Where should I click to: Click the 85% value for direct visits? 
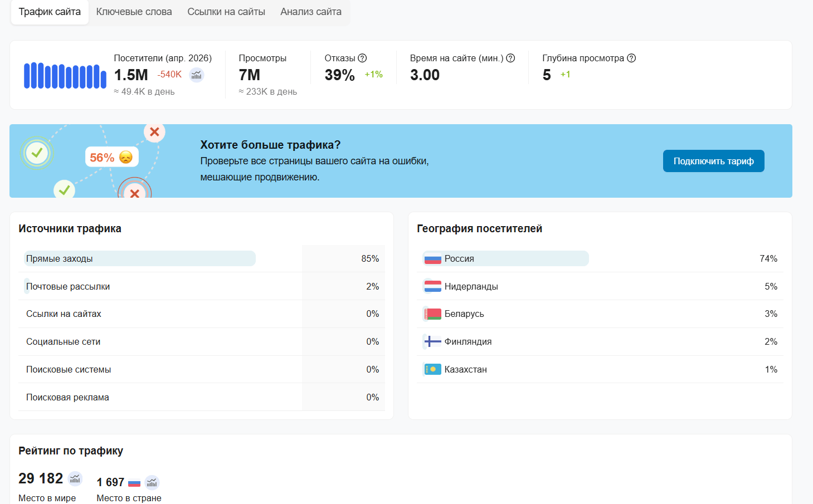click(x=370, y=259)
